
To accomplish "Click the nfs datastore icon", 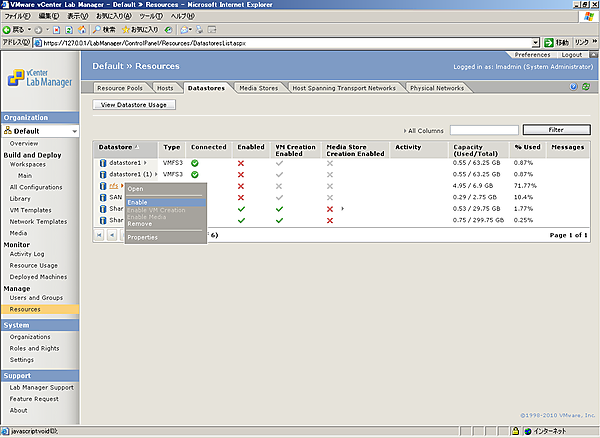I will pyautogui.click(x=102, y=186).
